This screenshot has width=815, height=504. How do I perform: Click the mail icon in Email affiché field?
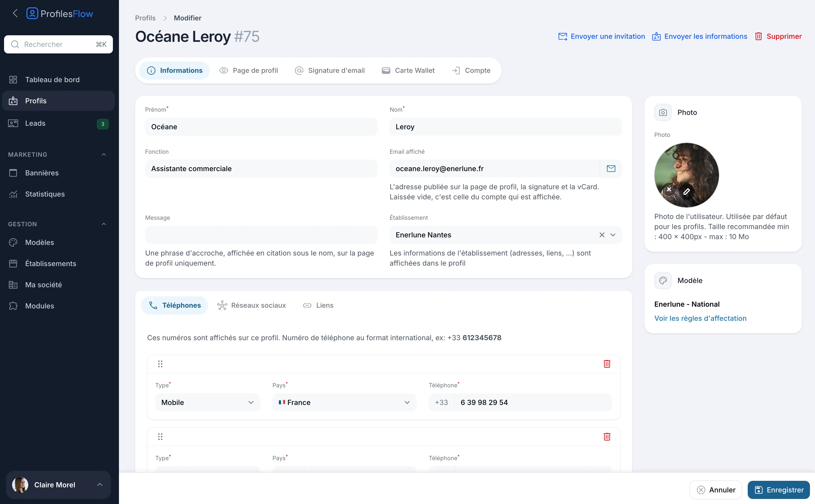pyautogui.click(x=611, y=169)
